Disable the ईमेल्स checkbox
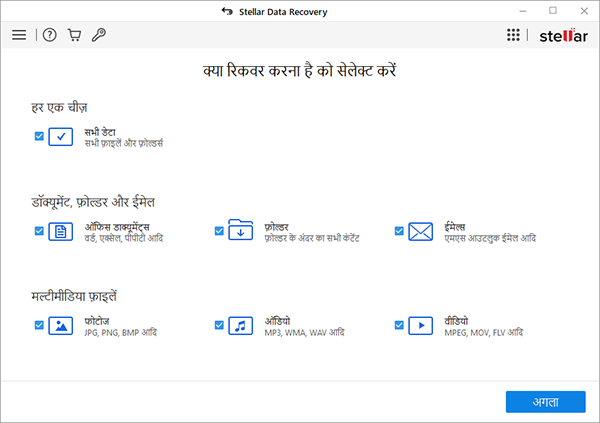 [399, 231]
